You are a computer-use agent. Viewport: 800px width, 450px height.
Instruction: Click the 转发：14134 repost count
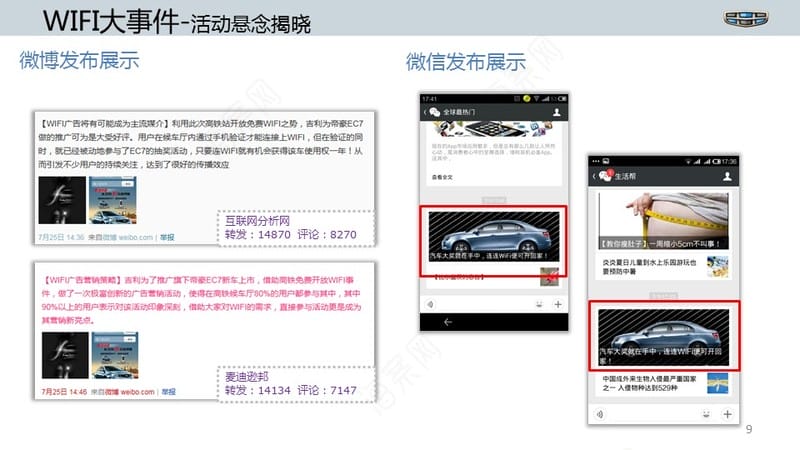(257, 390)
